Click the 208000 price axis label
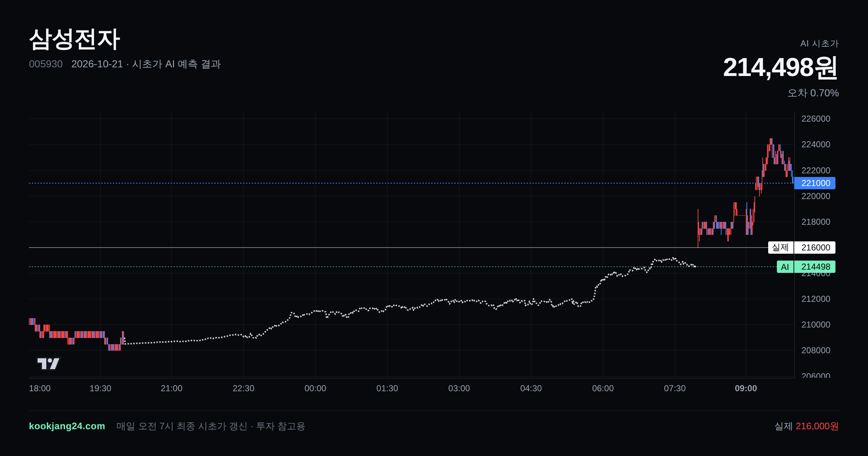Viewport: 868px width, 456px height. pos(816,350)
